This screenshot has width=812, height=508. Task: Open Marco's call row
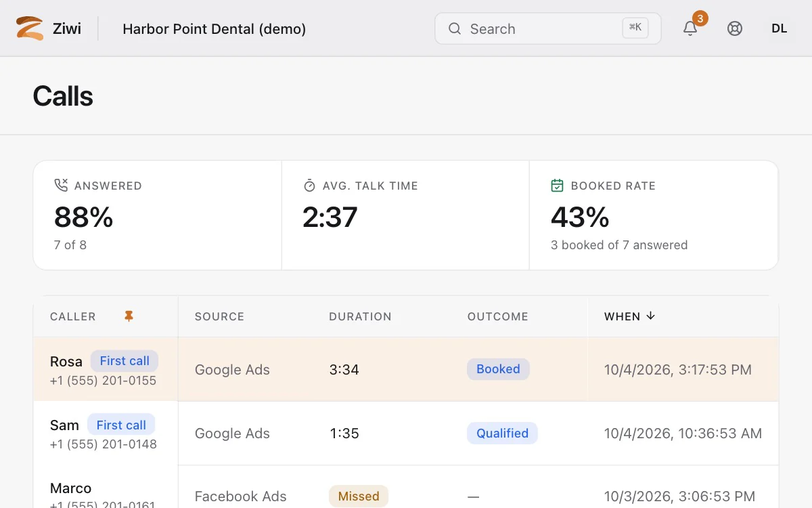(x=406, y=488)
